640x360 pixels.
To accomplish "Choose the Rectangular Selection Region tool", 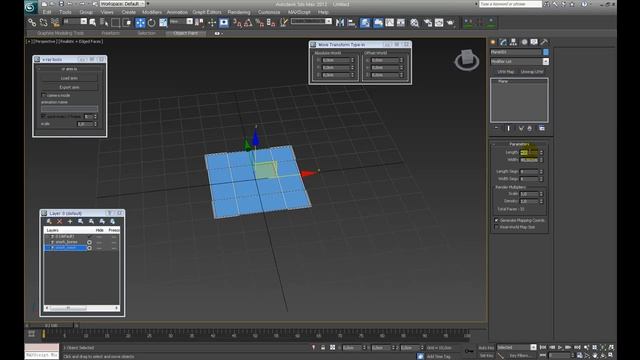I will [116, 22].
